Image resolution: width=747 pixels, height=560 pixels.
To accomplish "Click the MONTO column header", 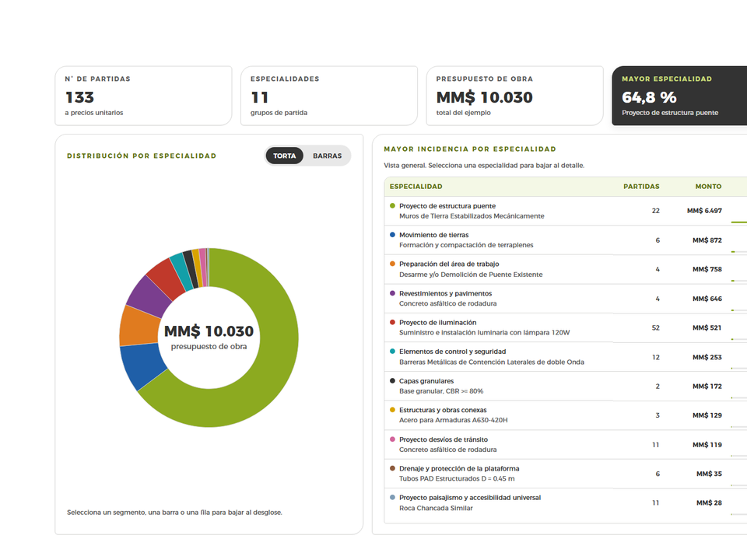I will point(708,187).
